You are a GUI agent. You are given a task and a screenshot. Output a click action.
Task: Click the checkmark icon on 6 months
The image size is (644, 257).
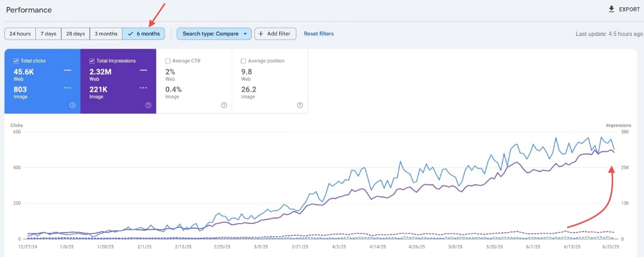(x=130, y=34)
